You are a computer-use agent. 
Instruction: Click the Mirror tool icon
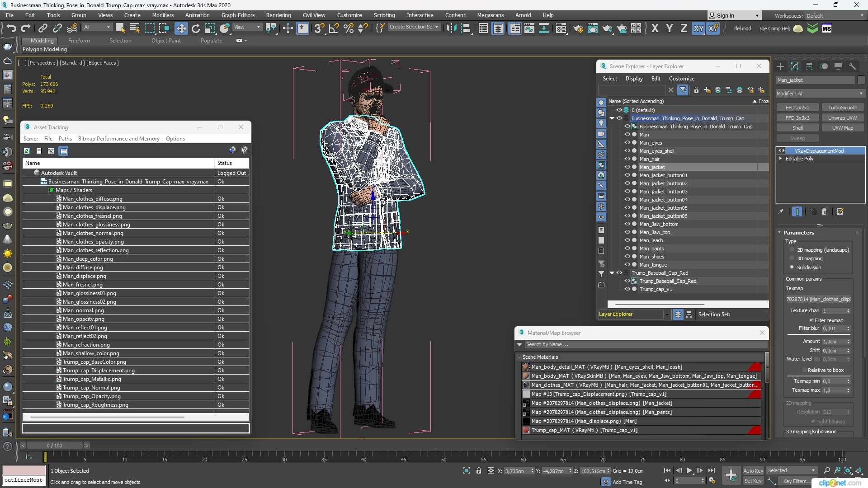pos(451,28)
